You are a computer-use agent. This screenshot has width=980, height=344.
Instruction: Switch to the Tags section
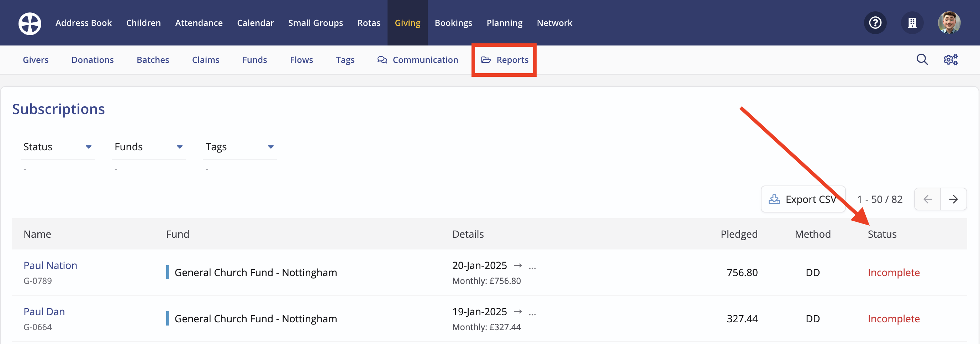point(345,60)
